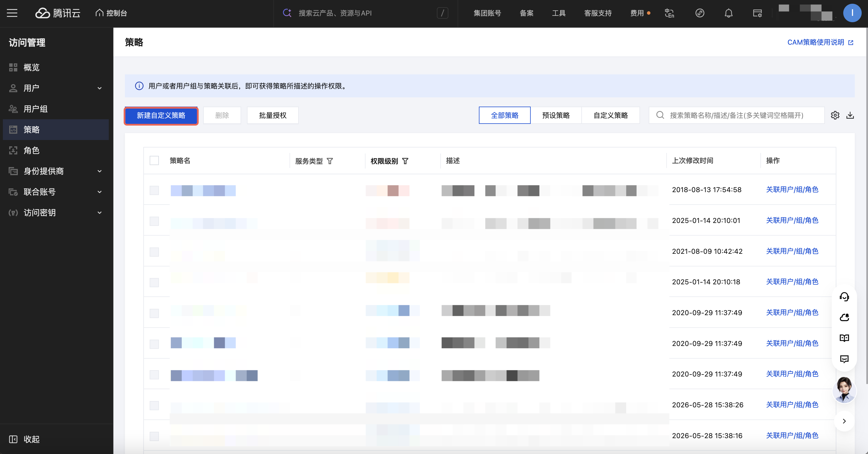Check the row dated 2026-05-28 15:38:26
Image resolution: width=868 pixels, height=454 pixels.
click(154, 405)
